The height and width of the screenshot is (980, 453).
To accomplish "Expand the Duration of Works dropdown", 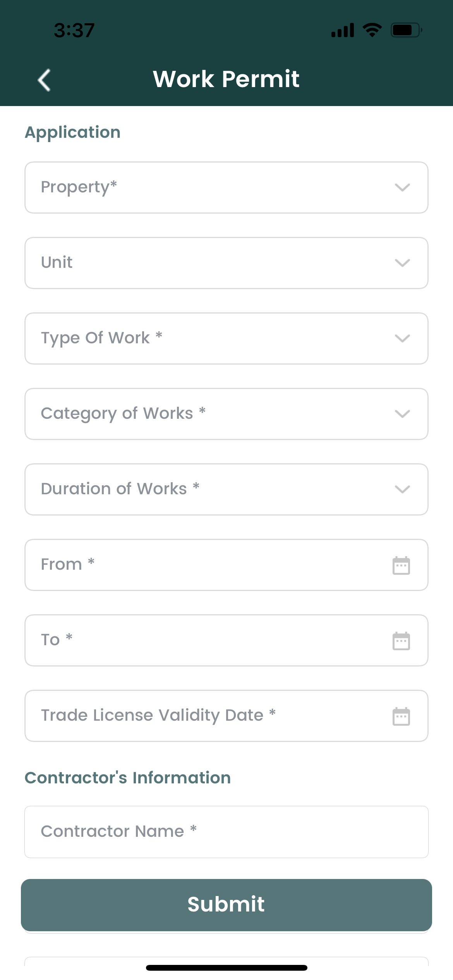I will coord(402,489).
